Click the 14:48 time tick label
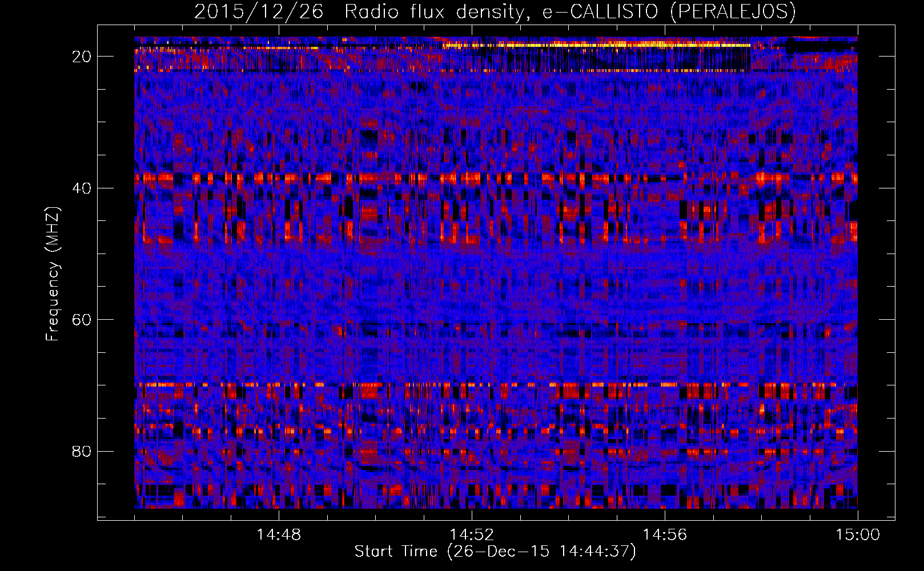Image resolution: width=924 pixels, height=571 pixels. (279, 535)
